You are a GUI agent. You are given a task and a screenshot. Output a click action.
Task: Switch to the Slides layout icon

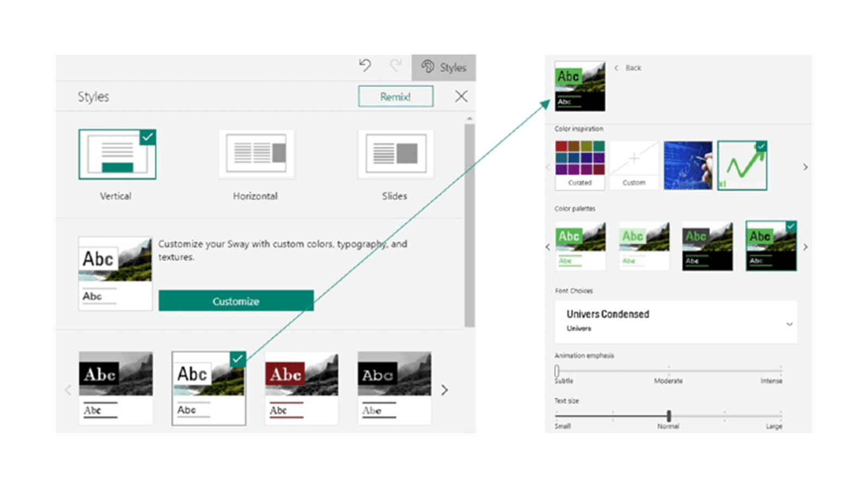click(395, 155)
